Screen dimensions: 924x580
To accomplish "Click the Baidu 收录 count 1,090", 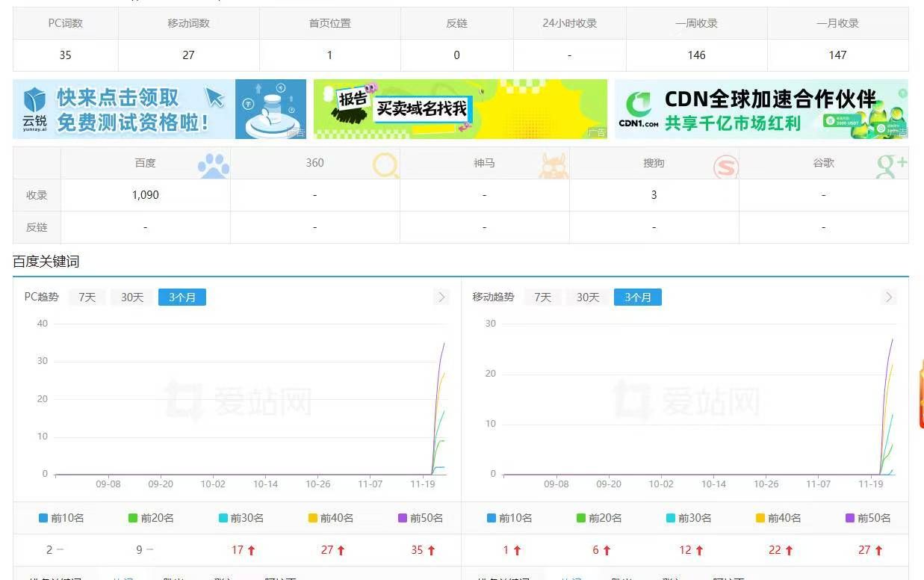I will [x=146, y=195].
